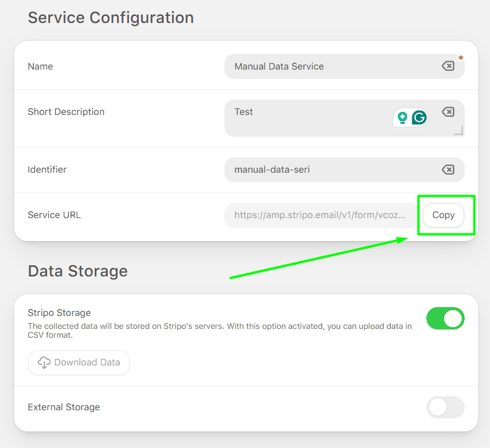
Task: Click the Grammarly G assistant icon
Action: [x=418, y=117]
